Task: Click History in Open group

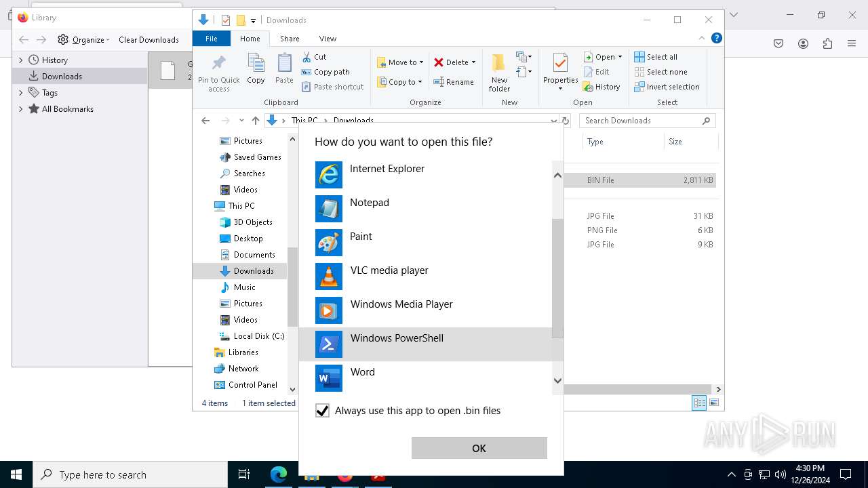Action: [x=601, y=87]
